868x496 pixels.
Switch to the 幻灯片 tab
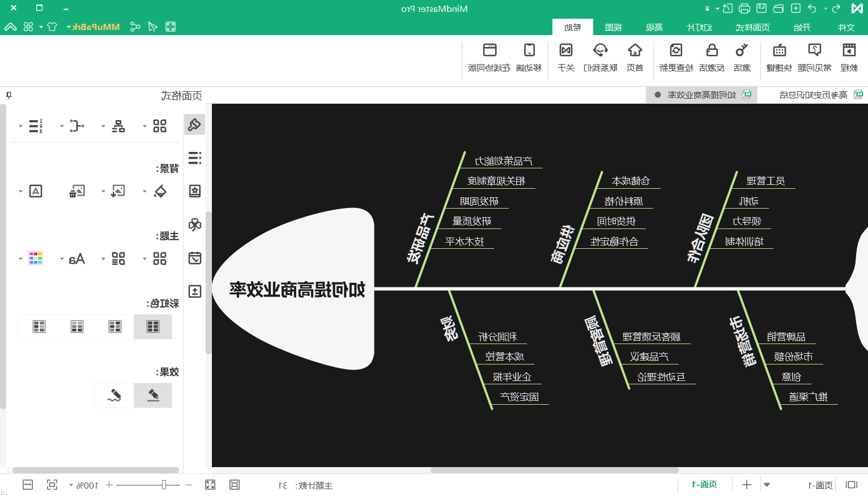coord(700,27)
